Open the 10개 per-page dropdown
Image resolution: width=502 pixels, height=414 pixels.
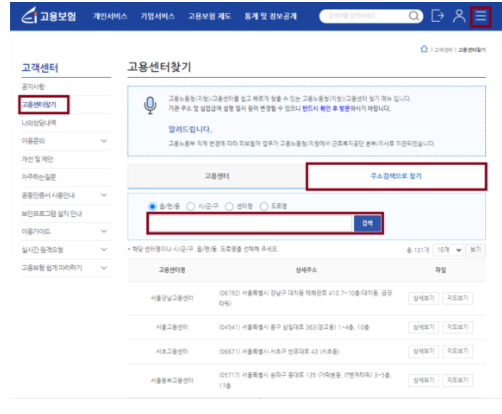point(449,250)
